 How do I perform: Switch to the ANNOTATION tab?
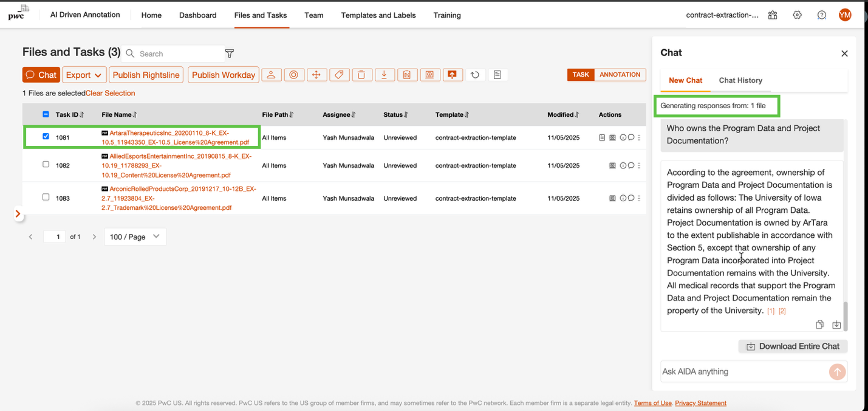coord(620,74)
